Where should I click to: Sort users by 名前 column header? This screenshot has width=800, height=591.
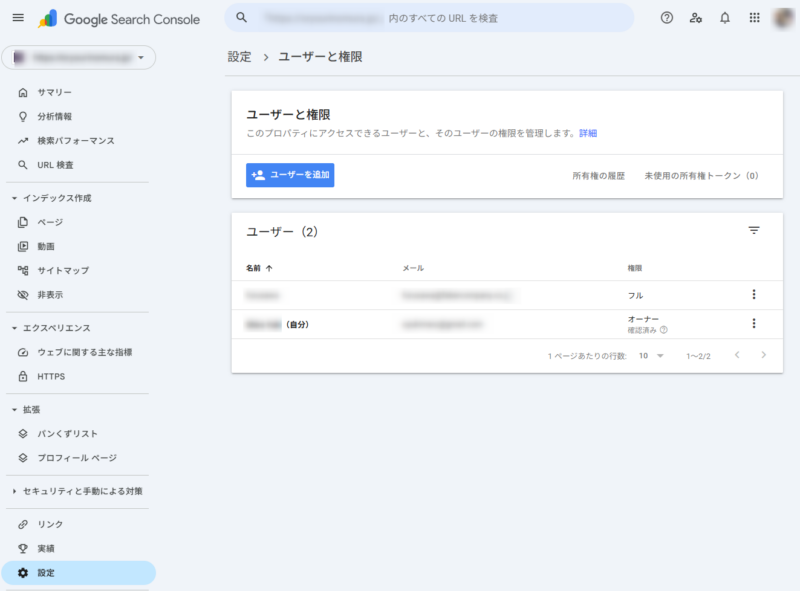coord(259,268)
